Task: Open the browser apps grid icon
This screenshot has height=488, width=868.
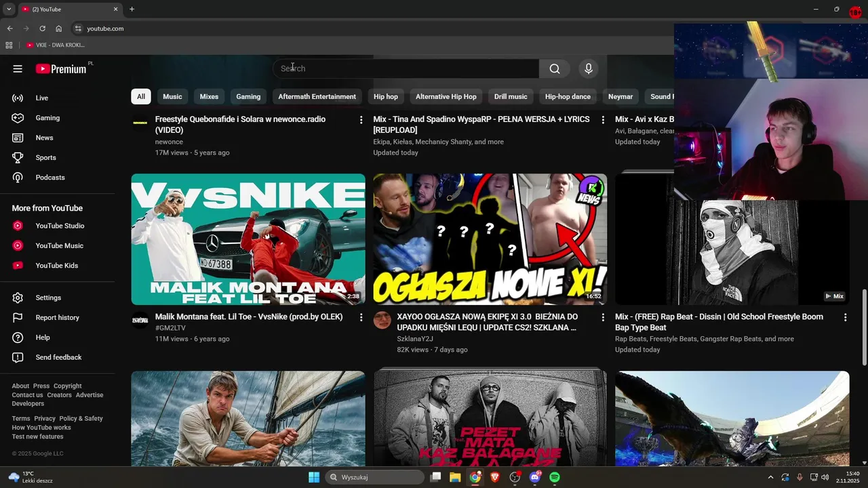Action: point(9,45)
